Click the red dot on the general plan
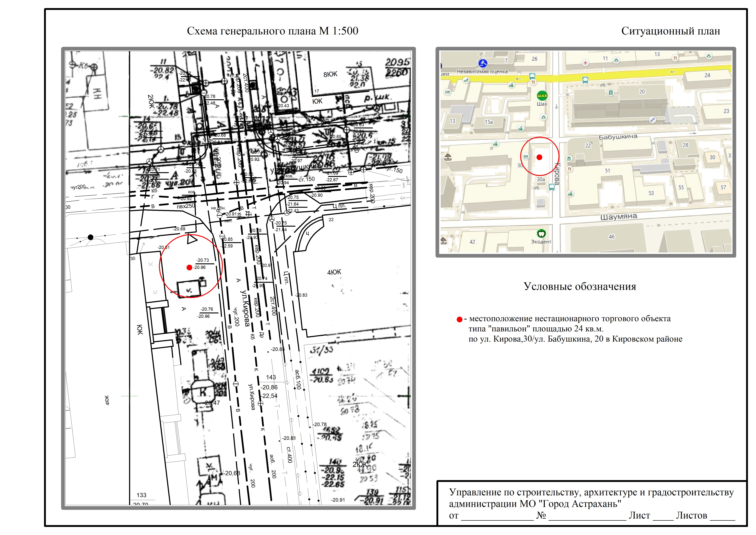This screenshot has width=756, height=535. point(189,267)
